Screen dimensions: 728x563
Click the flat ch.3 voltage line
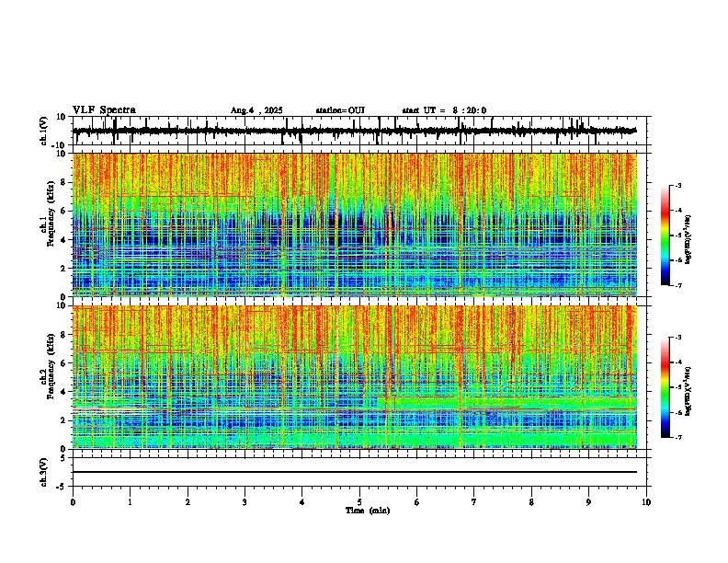tap(355, 472)
